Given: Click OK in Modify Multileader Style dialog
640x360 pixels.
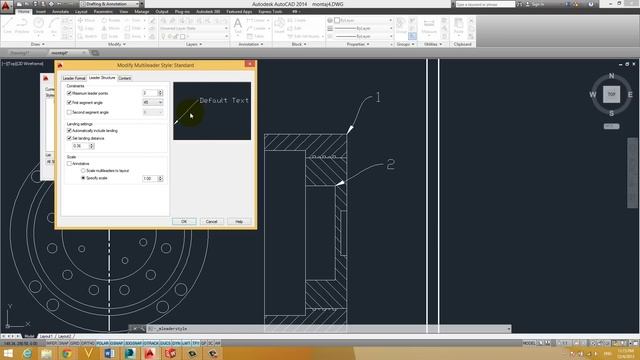Looking at the screenshot, I should (x=184, y=222).
